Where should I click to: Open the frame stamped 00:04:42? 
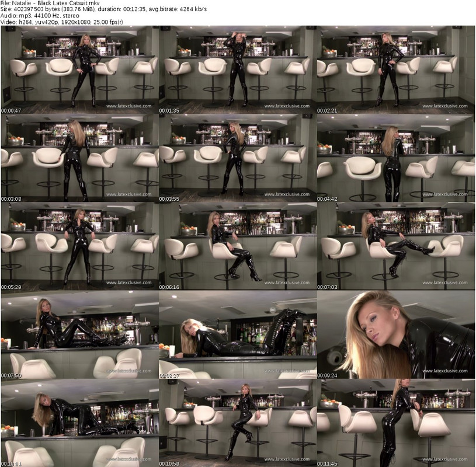(396, 158)
